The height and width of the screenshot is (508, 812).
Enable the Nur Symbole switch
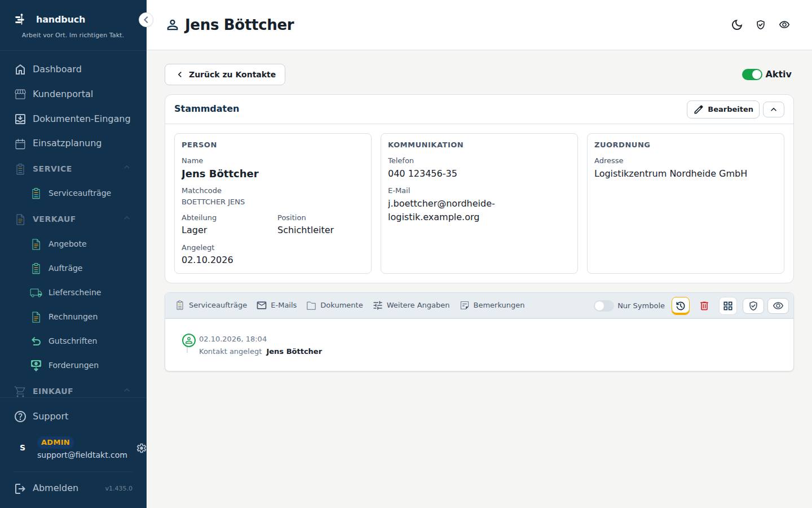click(x=603, y=305)
